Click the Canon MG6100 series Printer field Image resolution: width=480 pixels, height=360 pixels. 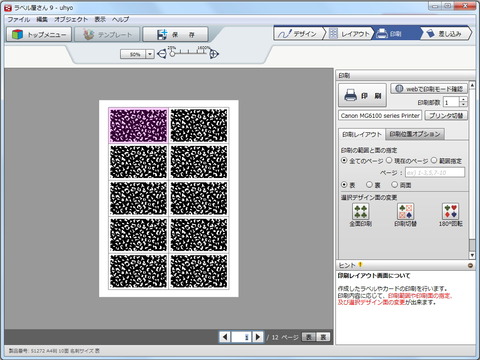tap(380, 116)
